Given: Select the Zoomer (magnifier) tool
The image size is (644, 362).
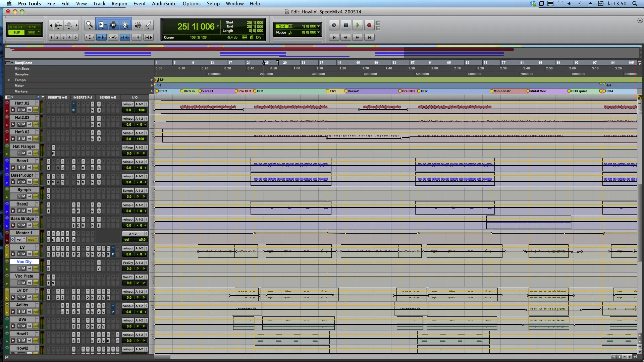Looking at the screenshot, I should pos(89,25).
